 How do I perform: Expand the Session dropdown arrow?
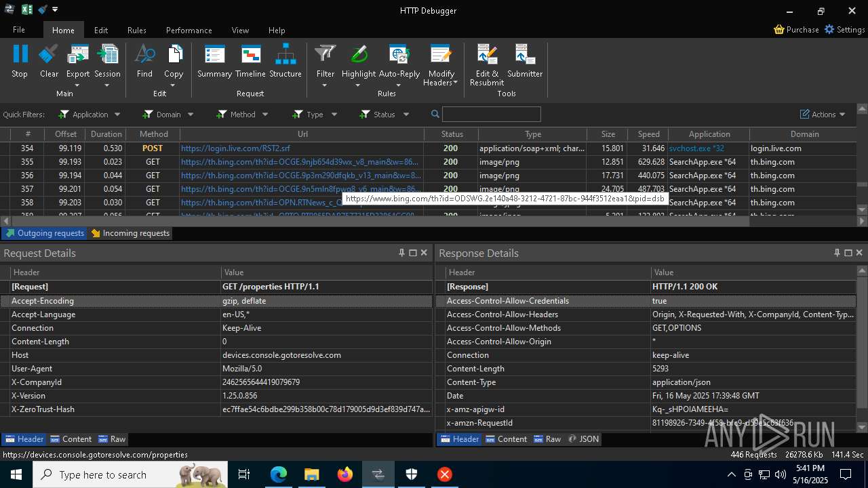tap(107, 85)
